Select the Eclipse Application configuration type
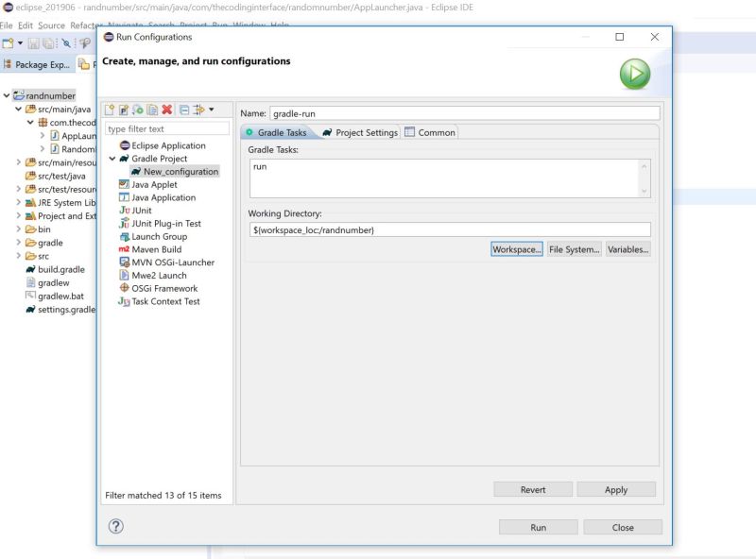This screenshot has height=559, width=756. tap(170, 146)
